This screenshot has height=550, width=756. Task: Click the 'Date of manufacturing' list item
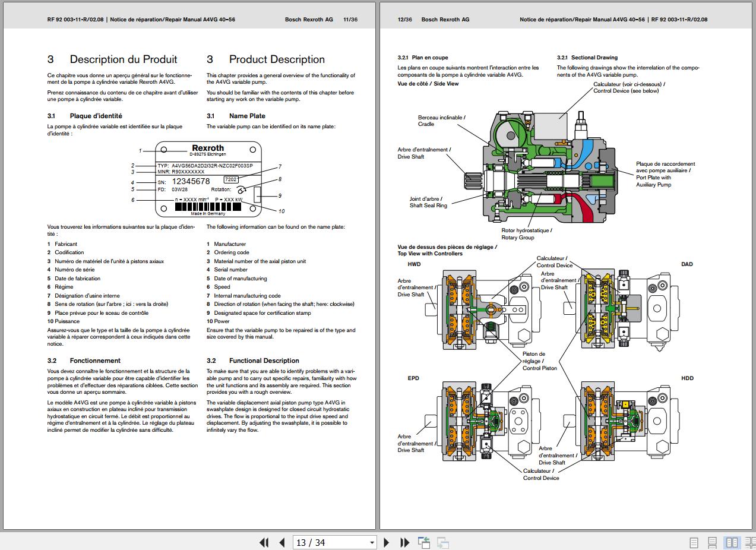tap(241, 279)
